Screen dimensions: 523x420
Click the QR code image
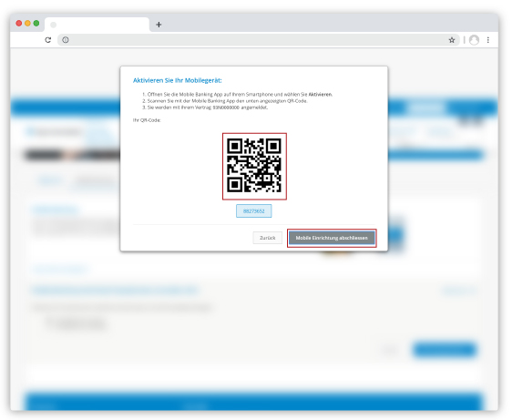coord(254,166)
